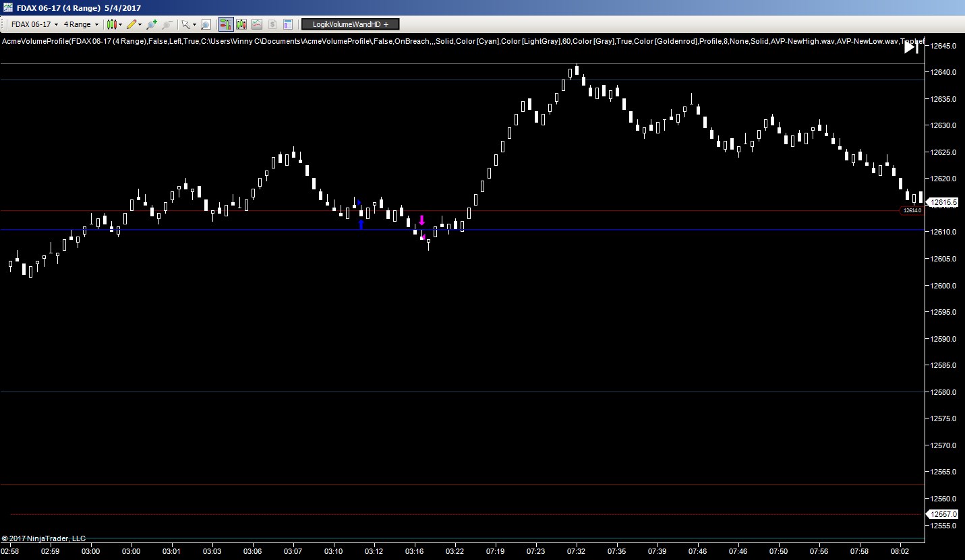
Task: Enable the zoom selection magnifier mode
Action: pyautogui.click(x=205, y=24)
